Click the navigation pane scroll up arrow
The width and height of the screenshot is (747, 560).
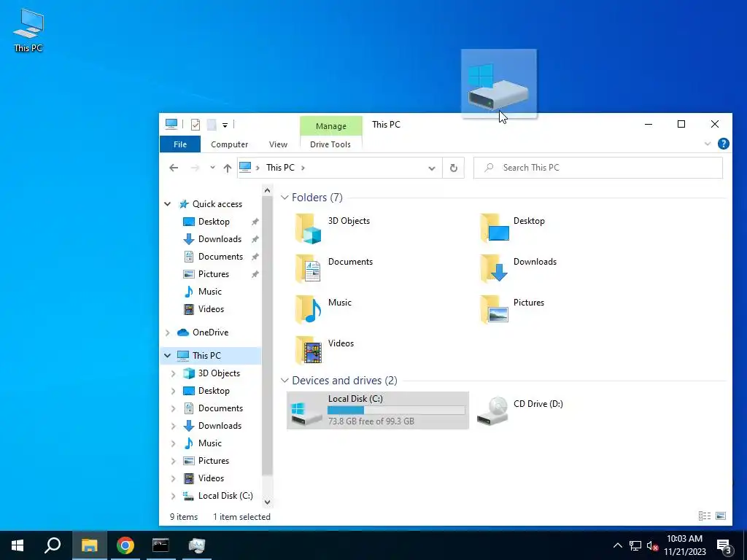(267, 190)
